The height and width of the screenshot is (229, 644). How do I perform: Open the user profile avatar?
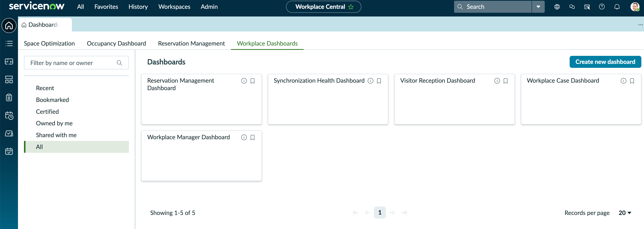pos(635,7)
